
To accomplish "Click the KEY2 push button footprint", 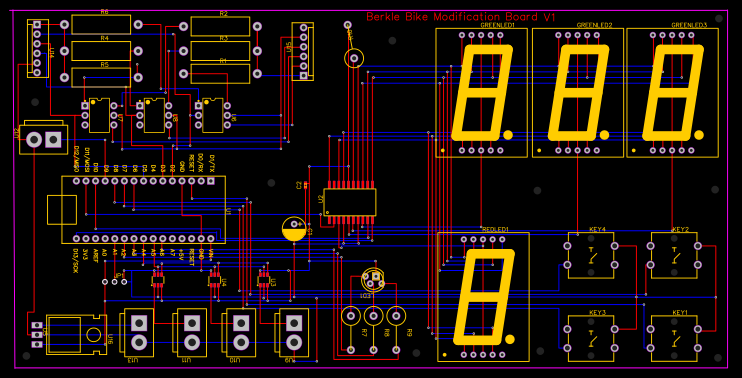I will [674, 255].
